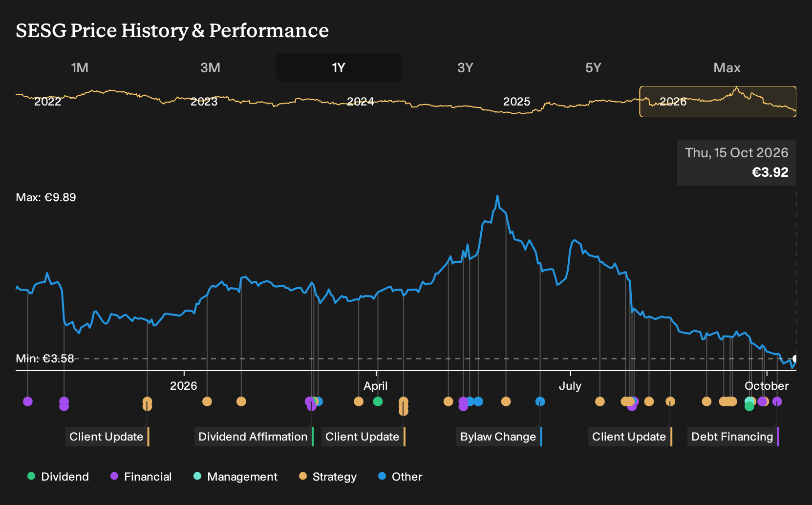The image size is (812, 505).
Task: Toggle the Dividend legend filter
Action: coord(58,477)
